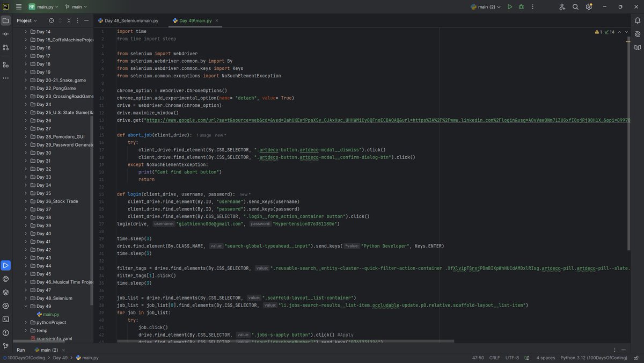644x363 pixels.
Task: Open the Problems tool window
Action: point(6,332)
